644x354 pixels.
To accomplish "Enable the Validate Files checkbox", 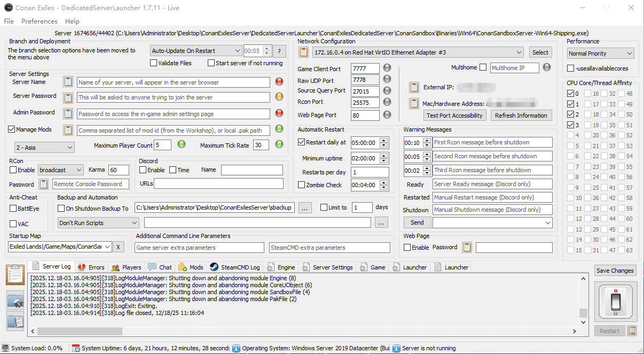I will coord(154,63).
